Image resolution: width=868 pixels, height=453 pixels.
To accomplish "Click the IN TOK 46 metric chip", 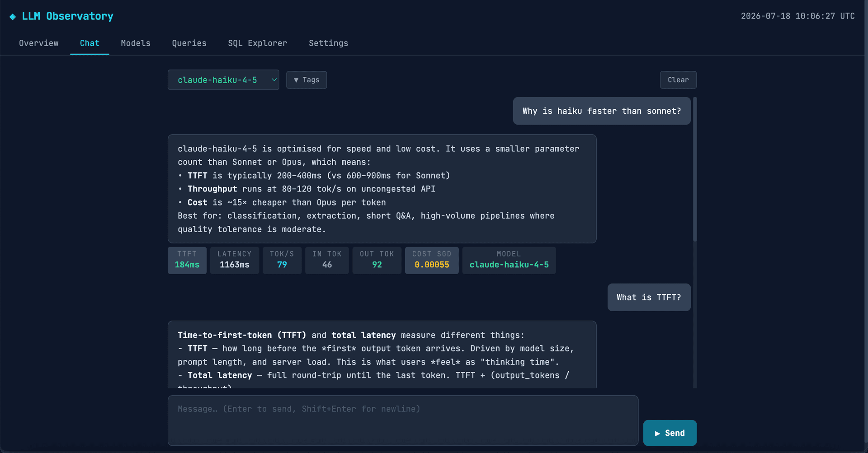I will point(327,260).
